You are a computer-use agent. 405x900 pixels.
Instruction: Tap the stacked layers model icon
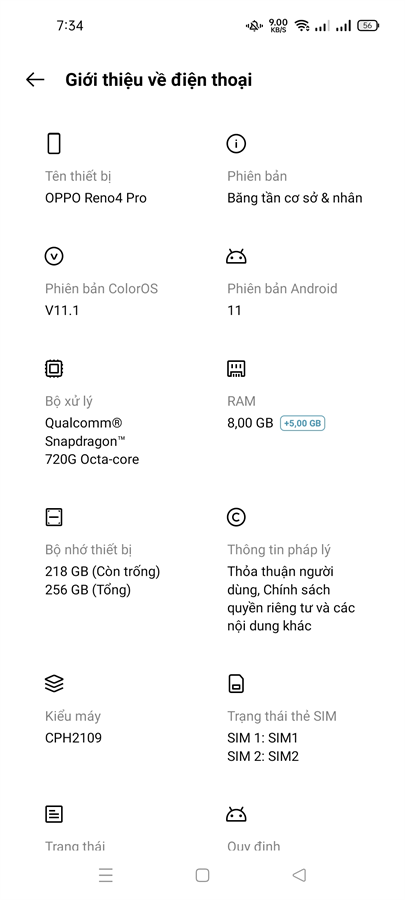coord(54,684)
